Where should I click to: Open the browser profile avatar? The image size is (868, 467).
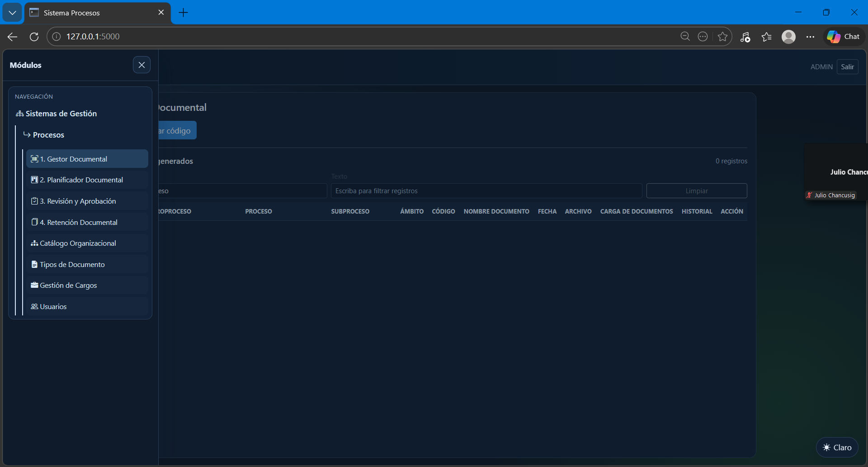(788, 37)
